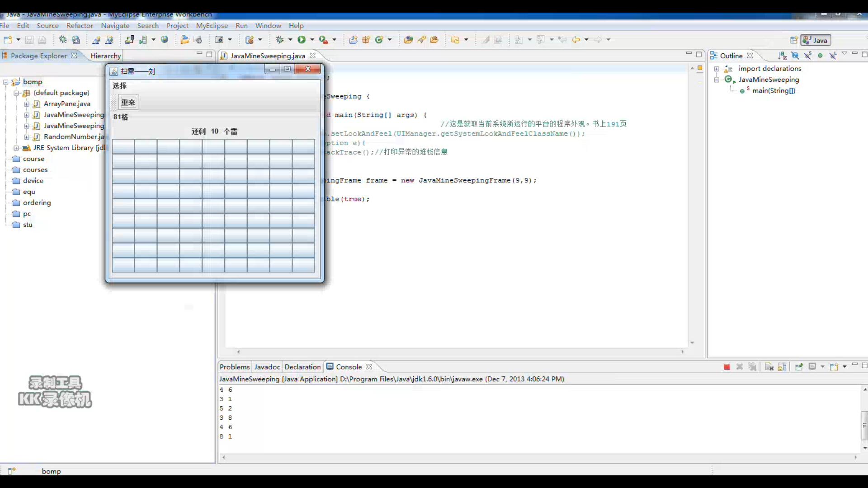Click the Open Task toolbar icon
Image resolution: width=868 pixels, height=488 pixels.
pyautogui.click(x=434, y=40)
